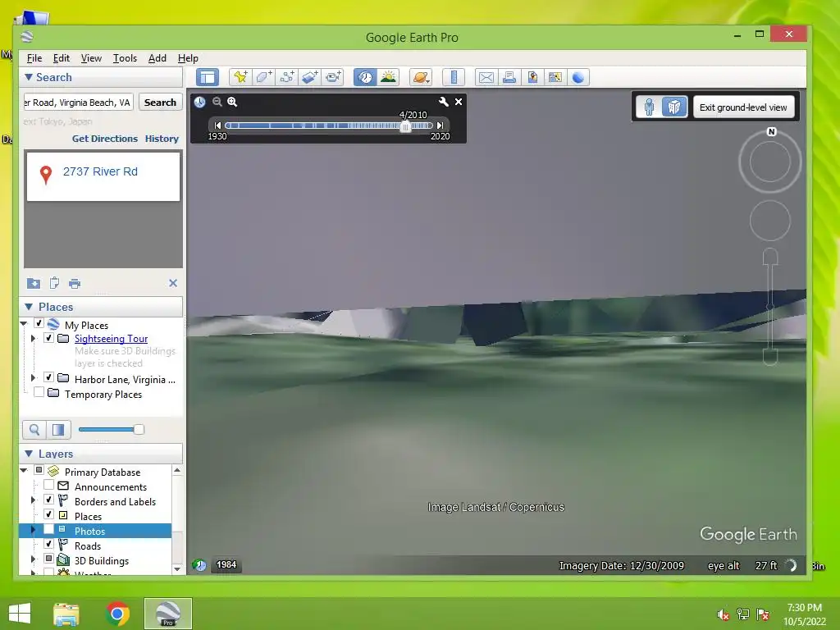The height and width of the screenshot is (630, 840).
Task: Open the Help menu
Action: click(188, 58)
